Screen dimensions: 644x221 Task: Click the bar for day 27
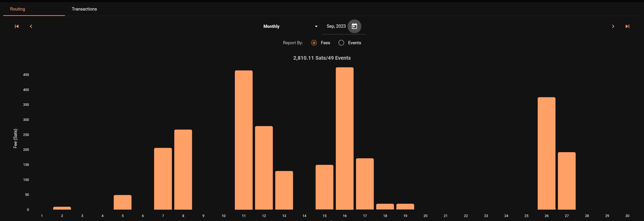pyautogui.click(x=567, y=181)
